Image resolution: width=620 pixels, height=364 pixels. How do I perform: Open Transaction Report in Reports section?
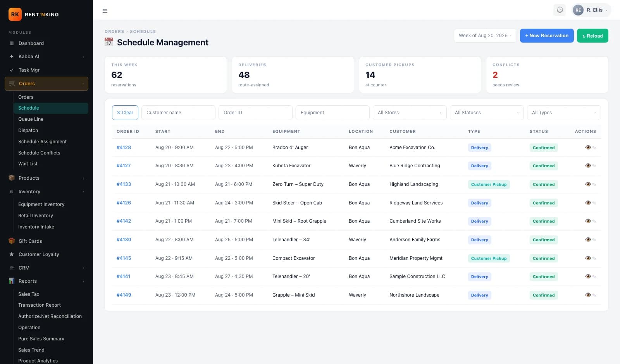pyautogui.click(x=51, y=305)
